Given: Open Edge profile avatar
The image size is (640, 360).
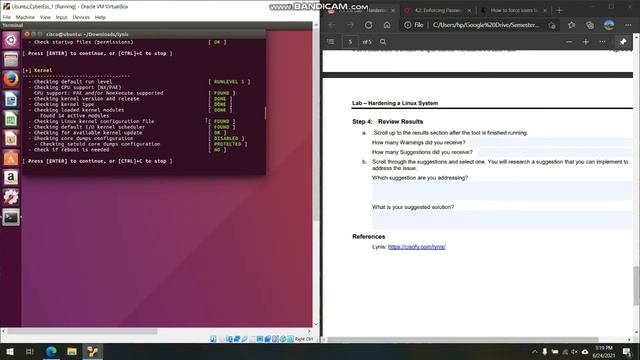Looking at the screenshot, I should click(609, 25).
